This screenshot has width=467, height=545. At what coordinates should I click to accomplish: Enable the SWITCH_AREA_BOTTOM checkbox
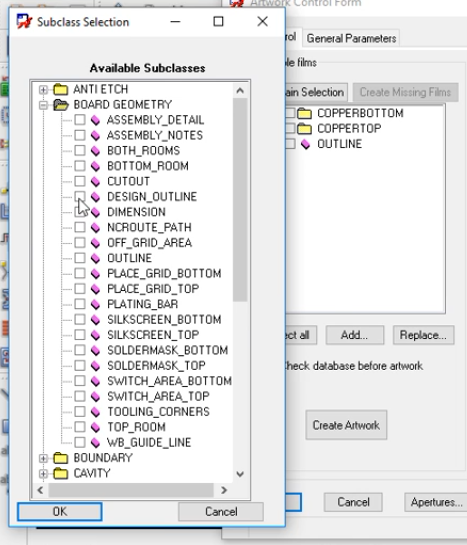[x=80, y=381]
